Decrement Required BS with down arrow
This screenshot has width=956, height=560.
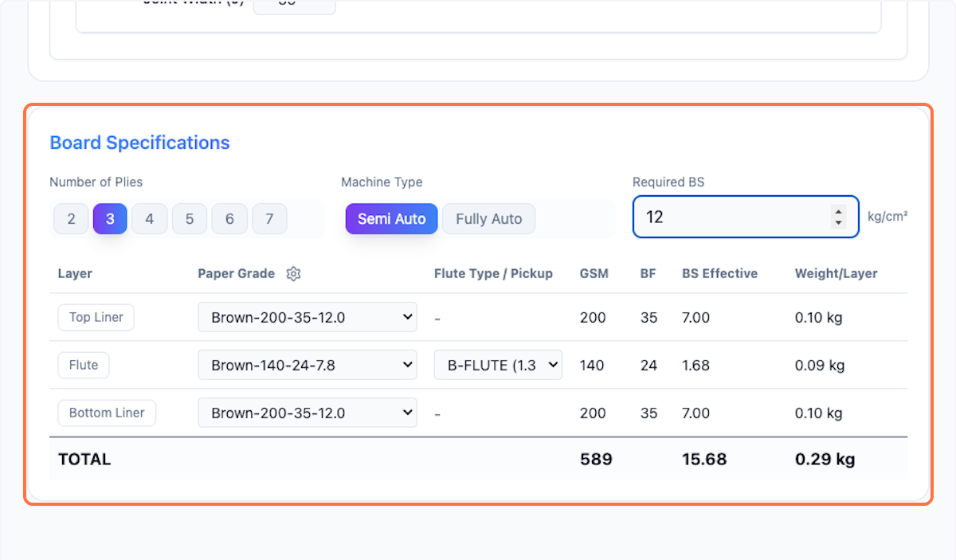click(x=838, y=222)
